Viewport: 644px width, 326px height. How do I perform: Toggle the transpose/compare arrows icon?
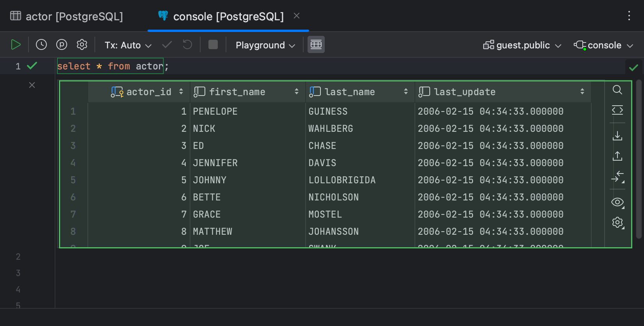(617, 177)
